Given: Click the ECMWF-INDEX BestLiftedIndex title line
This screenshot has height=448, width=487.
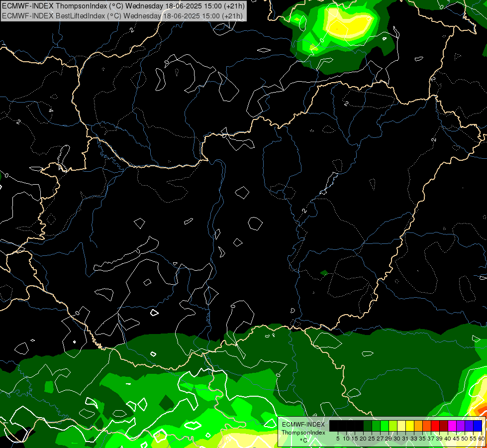Looking at the screenshot, I should (x=122, y=16).
